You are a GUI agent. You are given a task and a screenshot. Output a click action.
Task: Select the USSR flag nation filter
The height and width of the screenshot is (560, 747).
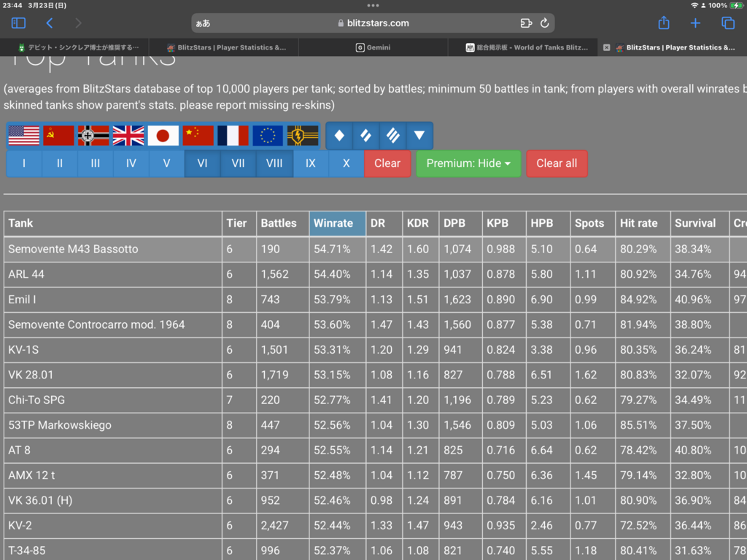pos(59,136)
